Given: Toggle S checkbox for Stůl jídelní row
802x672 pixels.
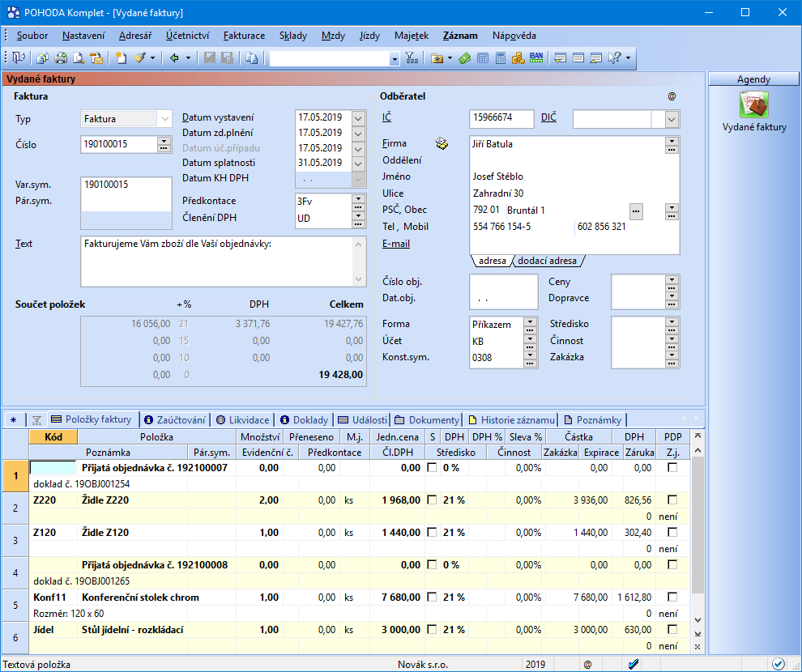Looking at the screenshot, I should coord(433,629).
